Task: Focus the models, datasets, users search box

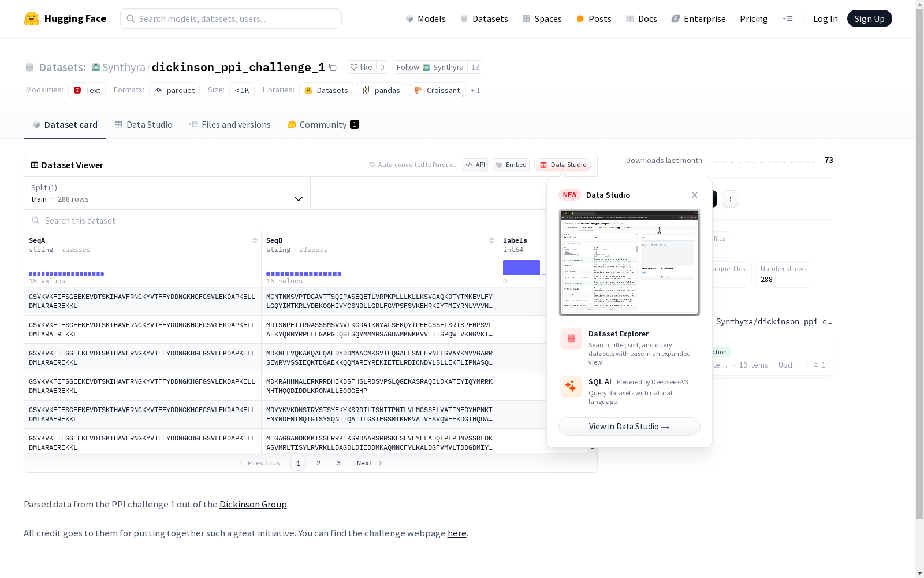Action: coord(231,18)
